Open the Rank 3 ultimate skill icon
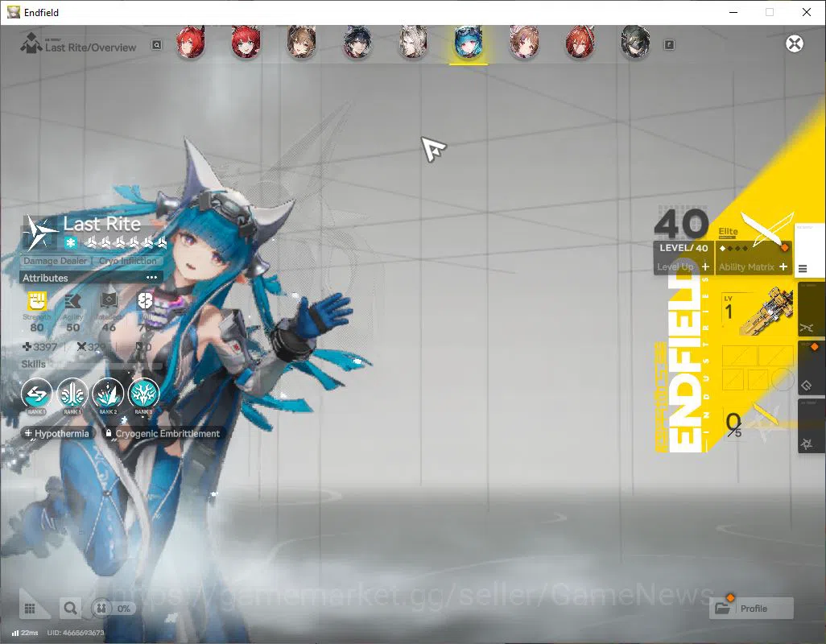The height and width of the screenshot is (644, 826). click(143, 394)
